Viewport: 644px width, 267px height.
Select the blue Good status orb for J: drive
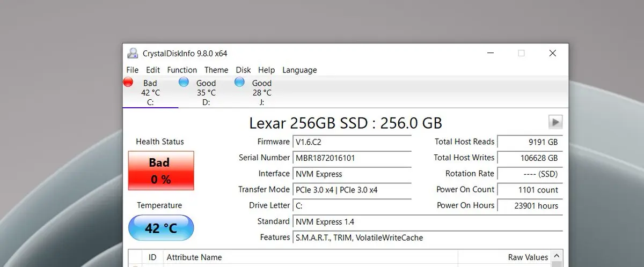(240, 81)
